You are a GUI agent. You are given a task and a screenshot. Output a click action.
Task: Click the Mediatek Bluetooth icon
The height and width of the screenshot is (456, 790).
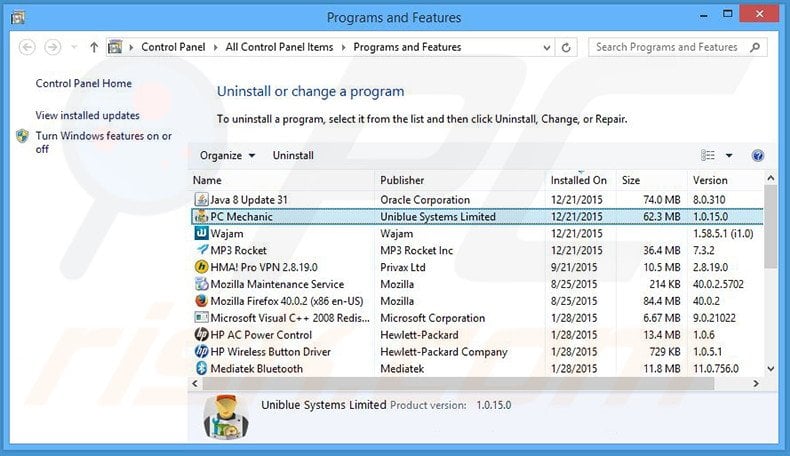point(202,368)
